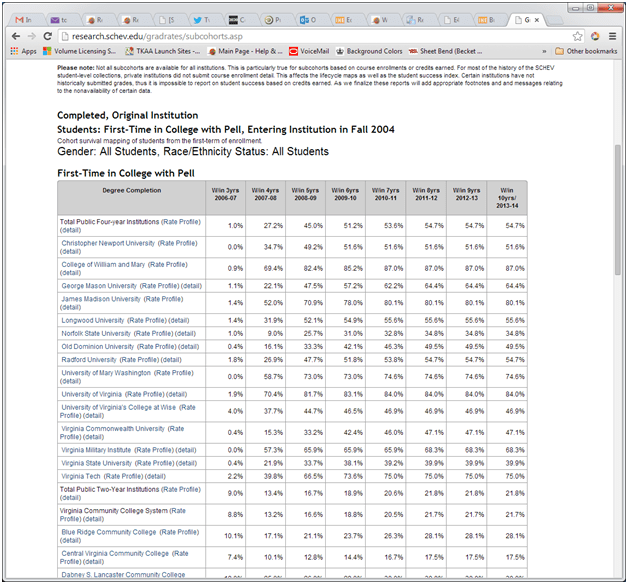Image resolution: width=628 pixels, height=584 pixels.
Task: Open Rate Profile for George Mason University
Action: (159, 285)
